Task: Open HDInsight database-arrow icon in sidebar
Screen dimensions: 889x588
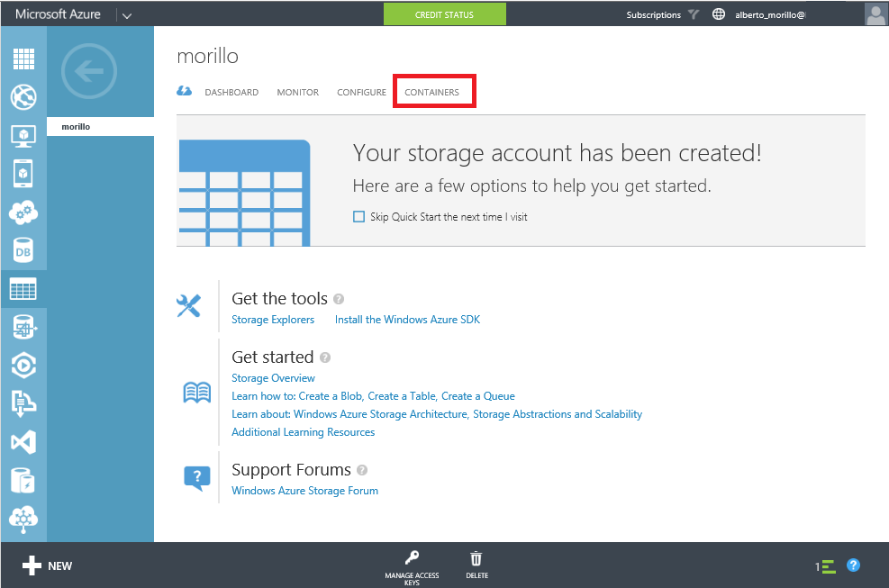Action: point(23,327)
